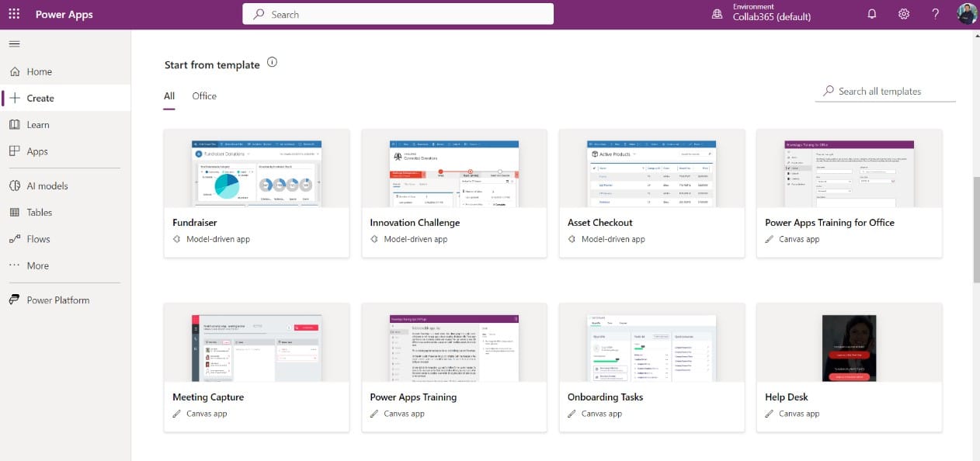This screenshot has height=461, width=980.
Task: Go to Home in the sidebar
Action: (39, 71)
